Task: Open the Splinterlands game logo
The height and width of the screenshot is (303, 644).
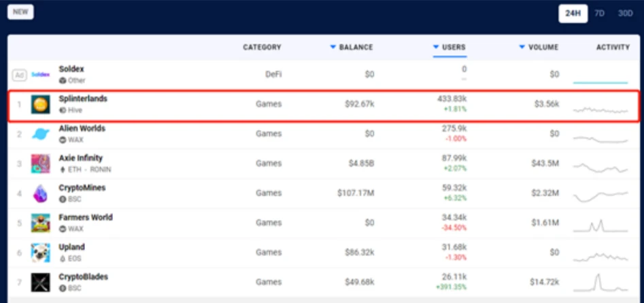Action: point(41,104)
